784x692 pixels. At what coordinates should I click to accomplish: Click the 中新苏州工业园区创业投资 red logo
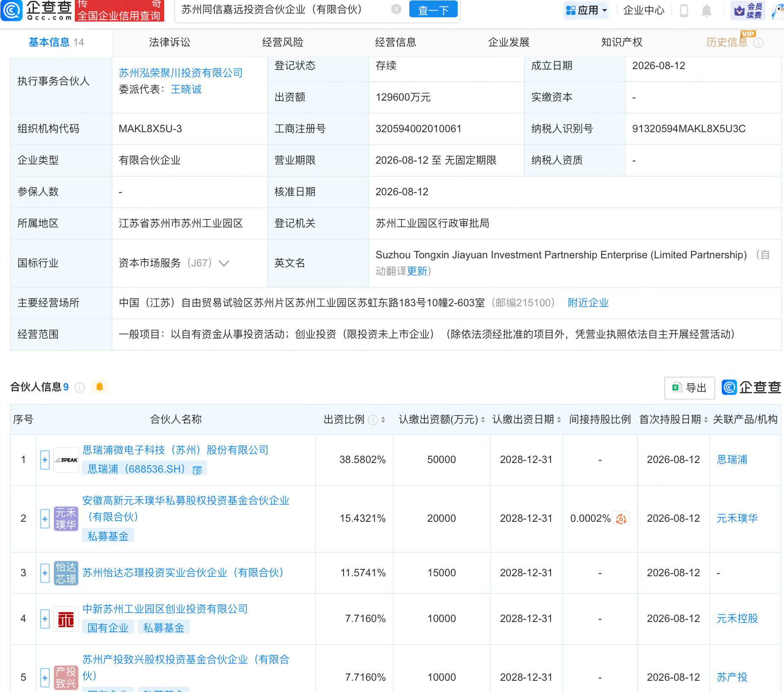pos(66,619)
